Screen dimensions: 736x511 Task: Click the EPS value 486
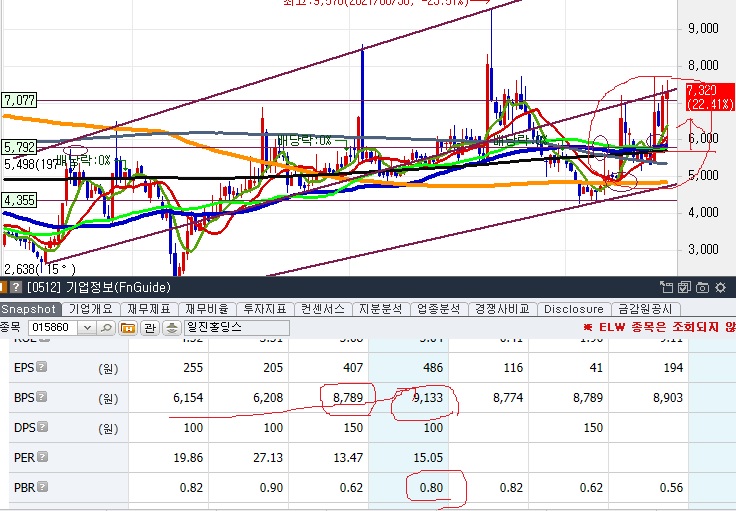(433, 368)
